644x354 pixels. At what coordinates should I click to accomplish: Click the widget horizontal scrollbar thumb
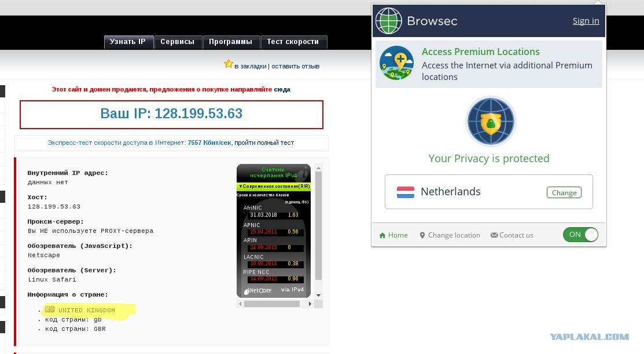(272, 304)
